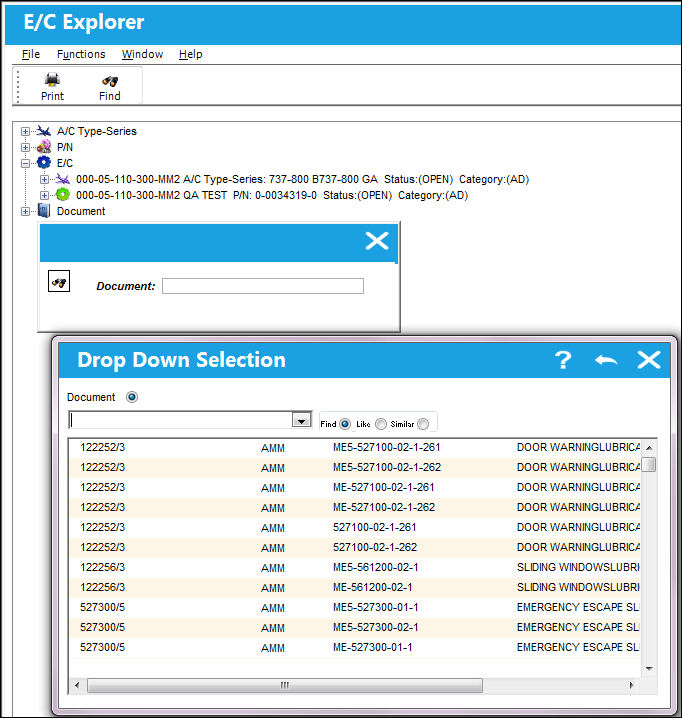
Task: Select row 527100-02-1-262
Action: tap(355, 548)
